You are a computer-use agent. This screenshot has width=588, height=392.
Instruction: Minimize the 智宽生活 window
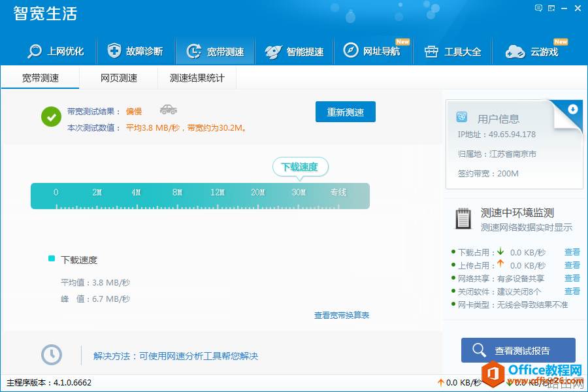click(564, 8)
